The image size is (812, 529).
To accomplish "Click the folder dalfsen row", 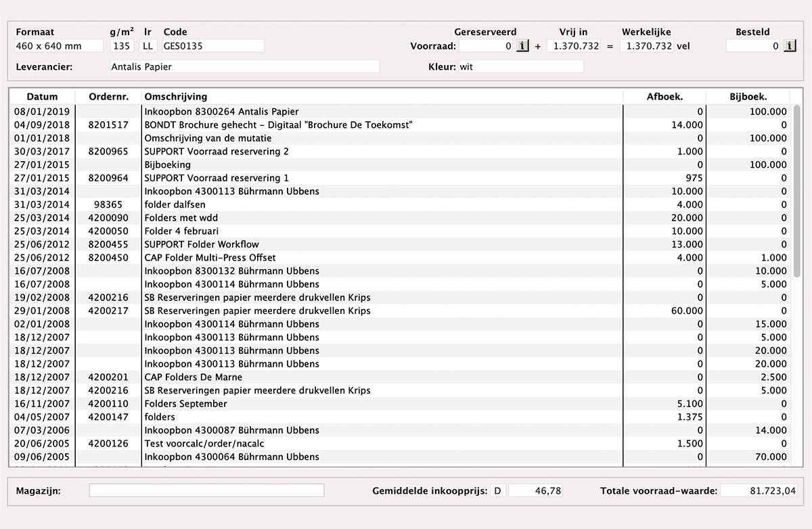I will coord(400,204).
